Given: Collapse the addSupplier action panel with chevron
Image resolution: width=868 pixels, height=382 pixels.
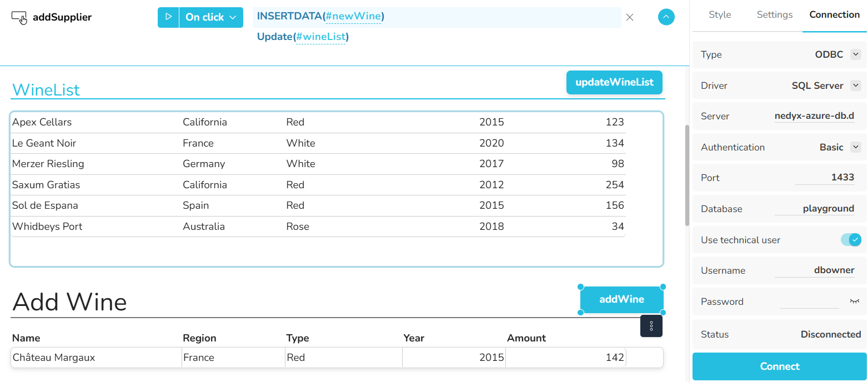Looking at the screenshot, I should 666,17.
